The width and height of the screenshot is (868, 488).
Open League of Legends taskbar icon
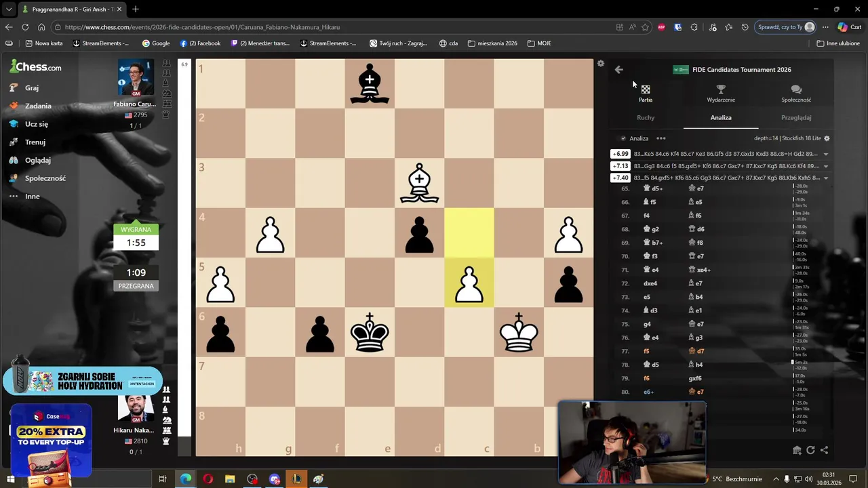pyautogui.click(x=296, y=479)
